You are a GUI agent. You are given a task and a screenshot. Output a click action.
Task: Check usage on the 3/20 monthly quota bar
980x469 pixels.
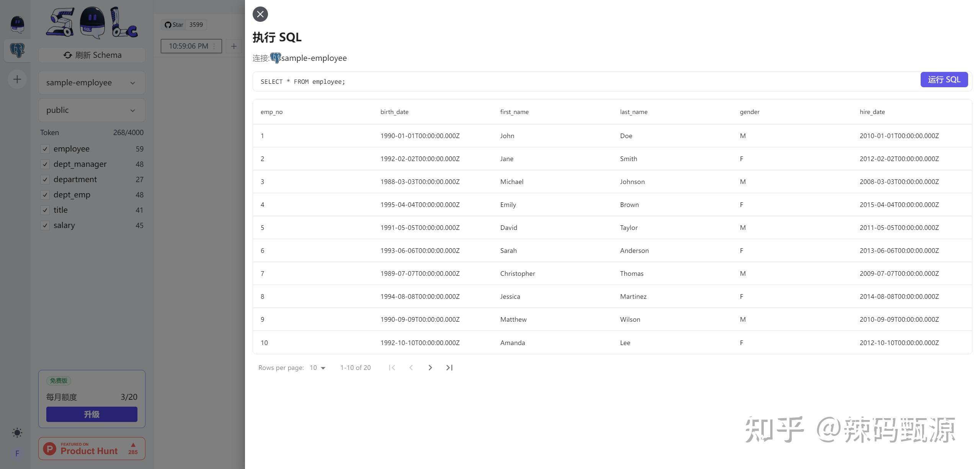point(91,397)
